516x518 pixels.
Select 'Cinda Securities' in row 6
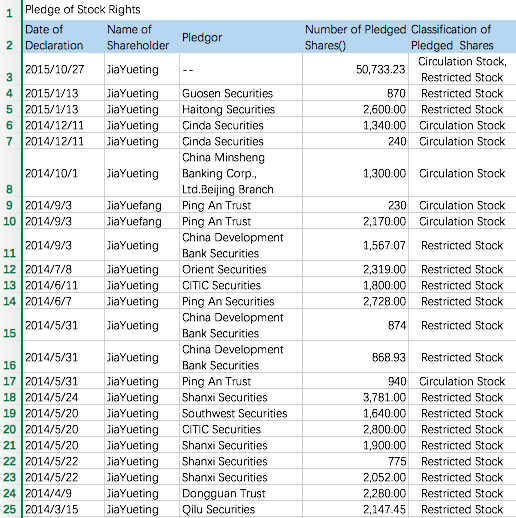click(223, 125)
